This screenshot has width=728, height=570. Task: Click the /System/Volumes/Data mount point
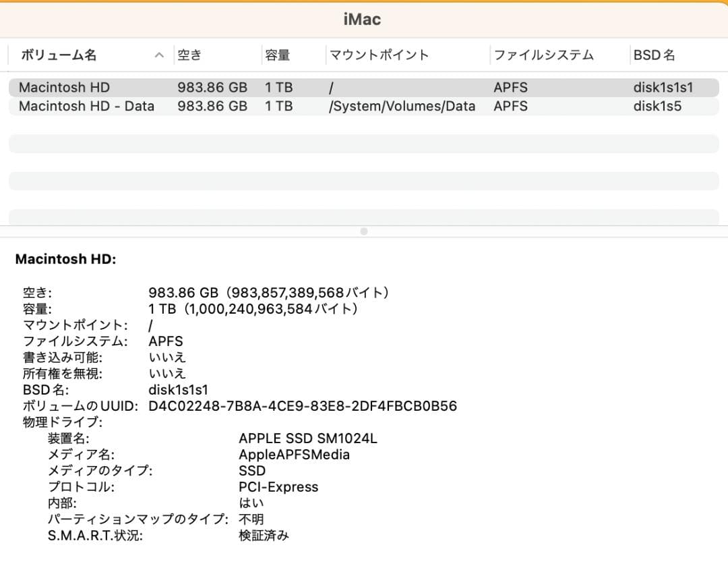click(x=402, y=106)
